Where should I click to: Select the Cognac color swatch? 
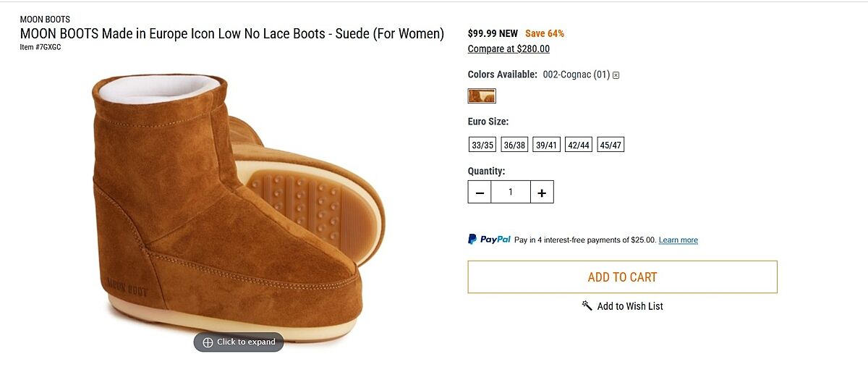point(482,96)
